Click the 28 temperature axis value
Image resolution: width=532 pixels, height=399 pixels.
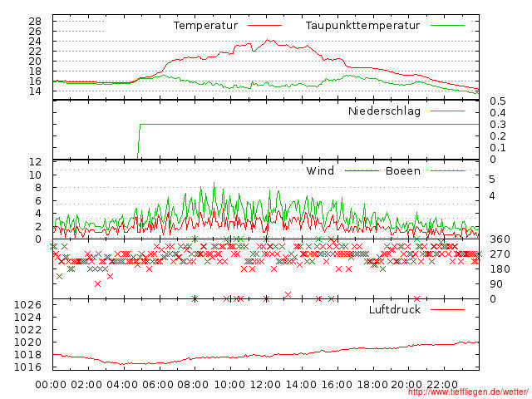click(x=35, y=22)
